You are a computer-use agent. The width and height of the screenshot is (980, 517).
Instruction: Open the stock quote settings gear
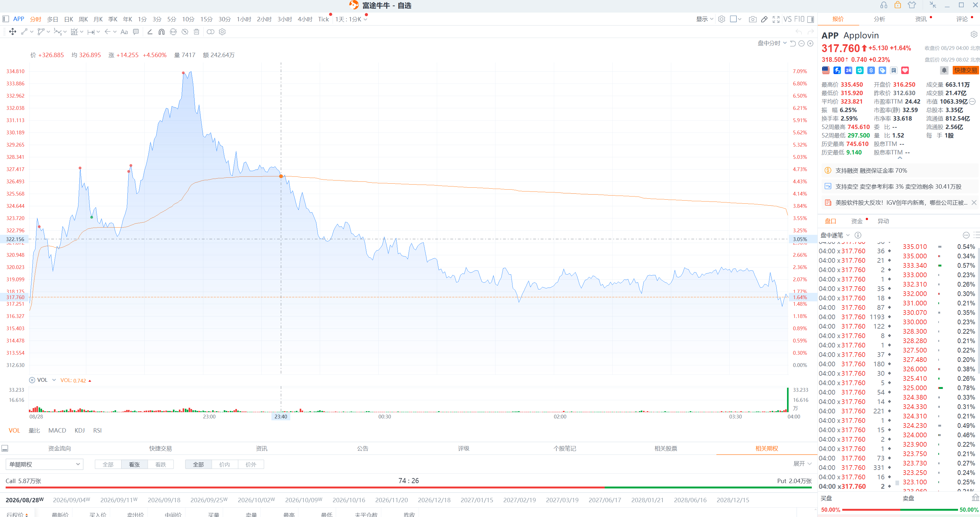pos(974,35)
